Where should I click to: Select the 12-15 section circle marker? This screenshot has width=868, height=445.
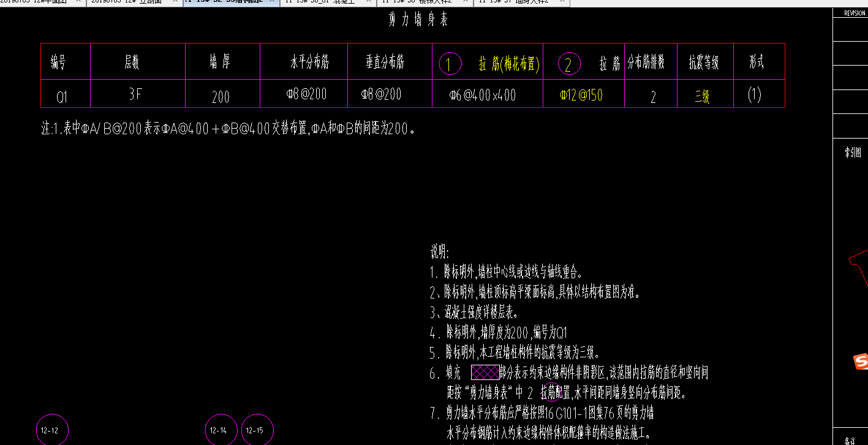[257, 430]
